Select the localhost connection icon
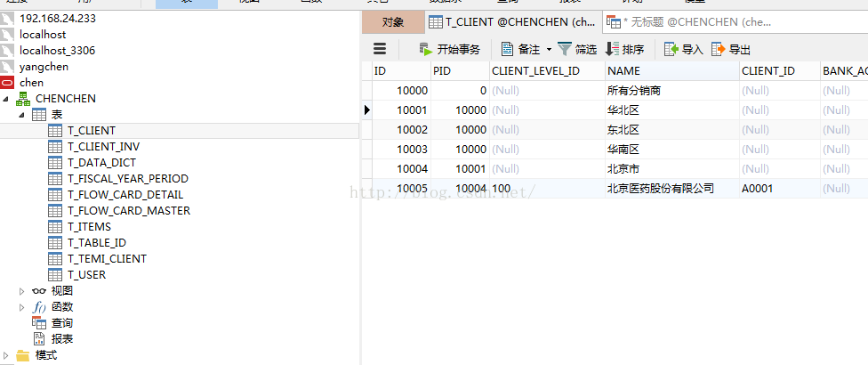Viewport: 868px width, 365px height. point(7,35)
